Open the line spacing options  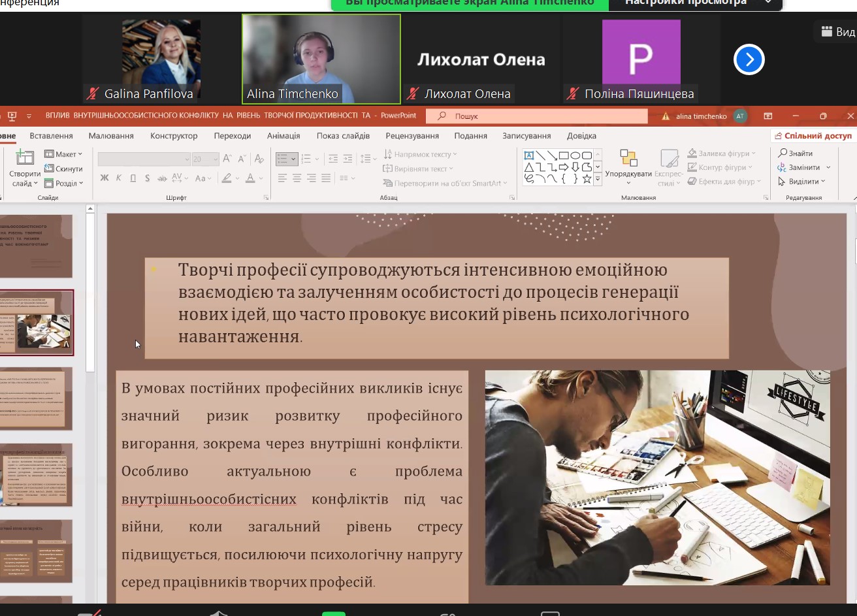click(367, 159)
